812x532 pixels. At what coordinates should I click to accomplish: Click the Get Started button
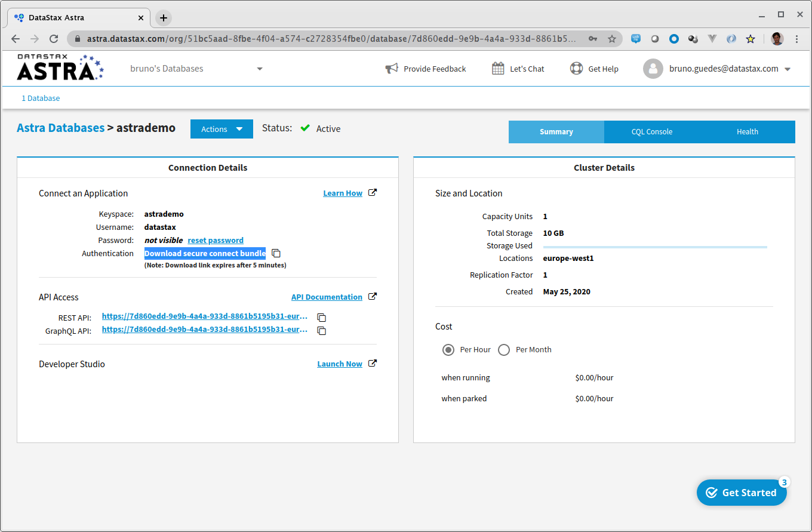tap(742, 493)
